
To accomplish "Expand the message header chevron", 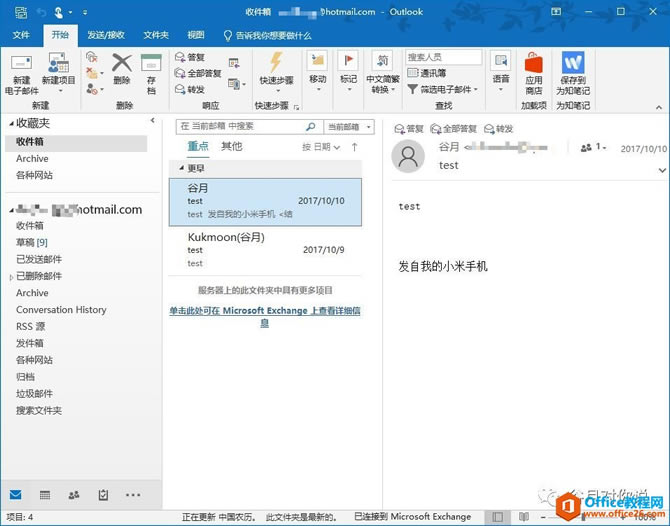I will [662, 170].
